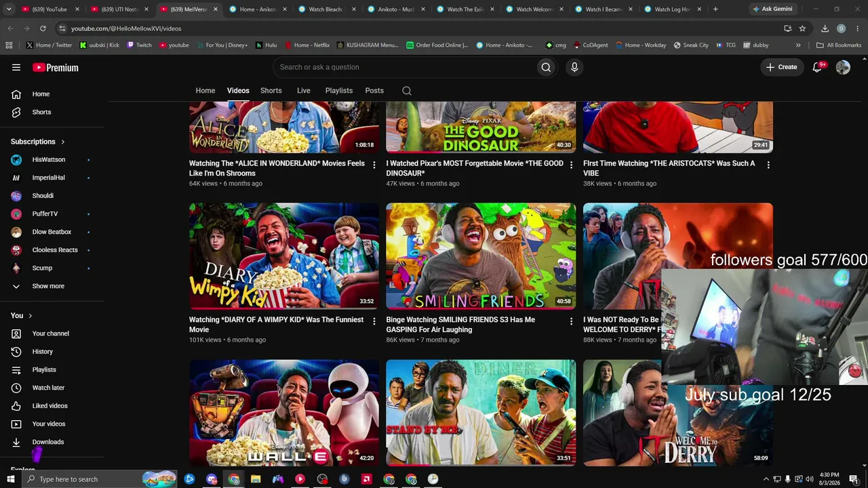The width and height of the screenshot is (868, 488).
Task: Click the magnifier search button
Action: [x=546, y=67]
